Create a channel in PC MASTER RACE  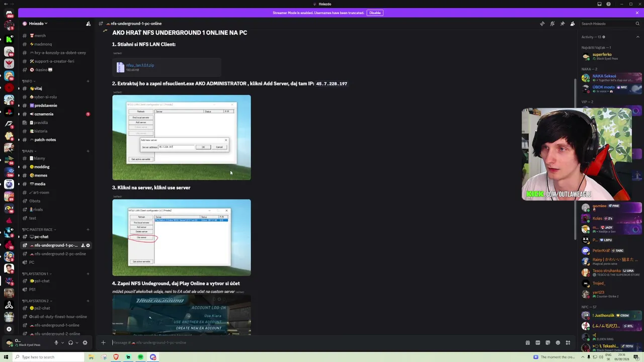88,230
